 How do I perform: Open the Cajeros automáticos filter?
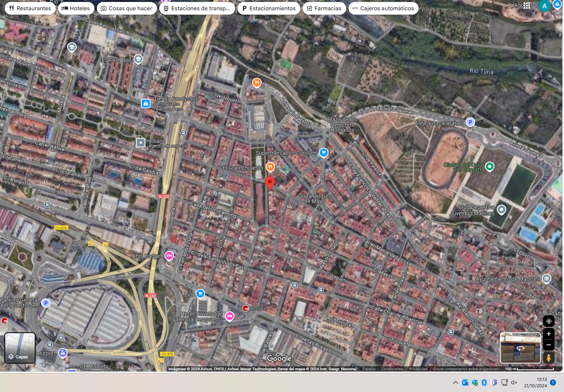[383, 8]
